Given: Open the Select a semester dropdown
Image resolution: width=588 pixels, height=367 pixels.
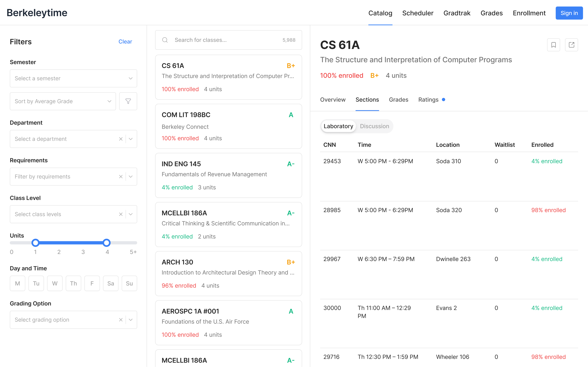Looking at the screenshot, I should tap(73, 78).
